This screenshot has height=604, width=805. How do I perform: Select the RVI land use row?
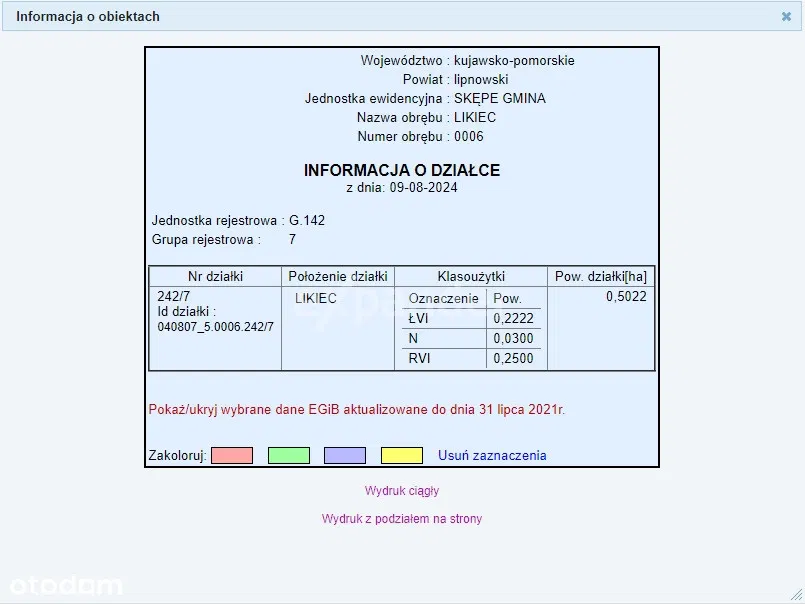[419, 359]
